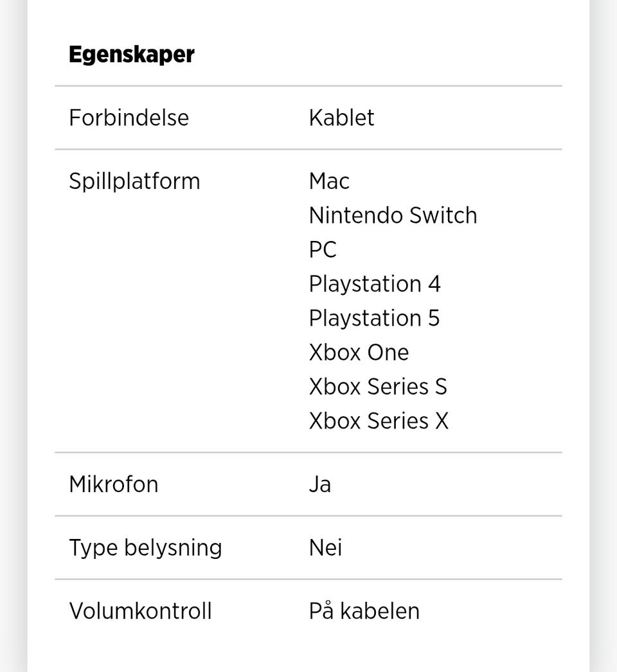Select the Nei value for lighting
Viewport: 617px width, 672px height.
point(325,547)
